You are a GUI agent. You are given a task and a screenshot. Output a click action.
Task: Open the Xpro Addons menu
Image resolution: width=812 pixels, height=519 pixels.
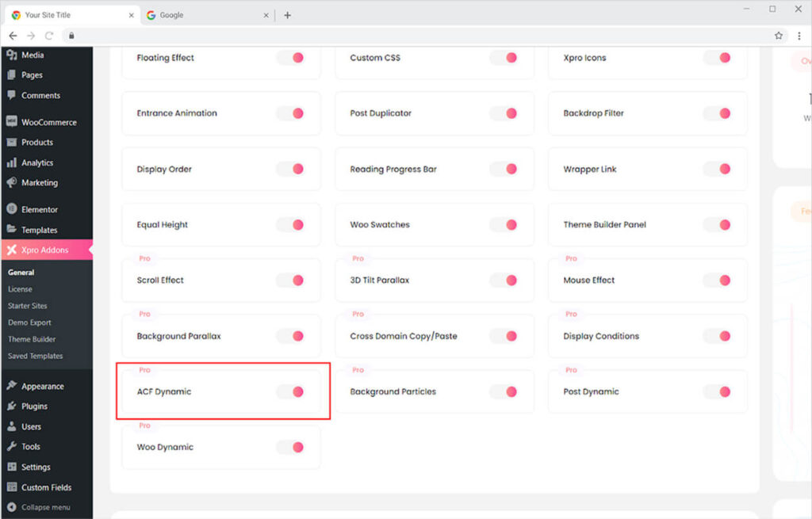(x=45, y=250)
